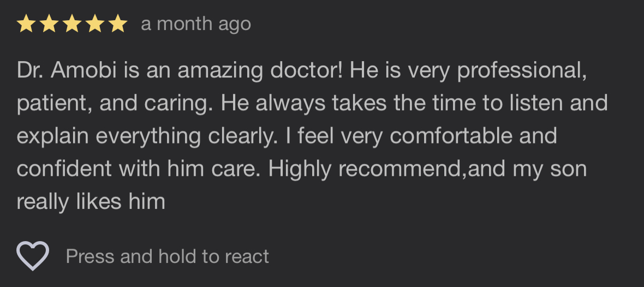
Task: Click the first yellow rating star
Action: tap(26, 24)
